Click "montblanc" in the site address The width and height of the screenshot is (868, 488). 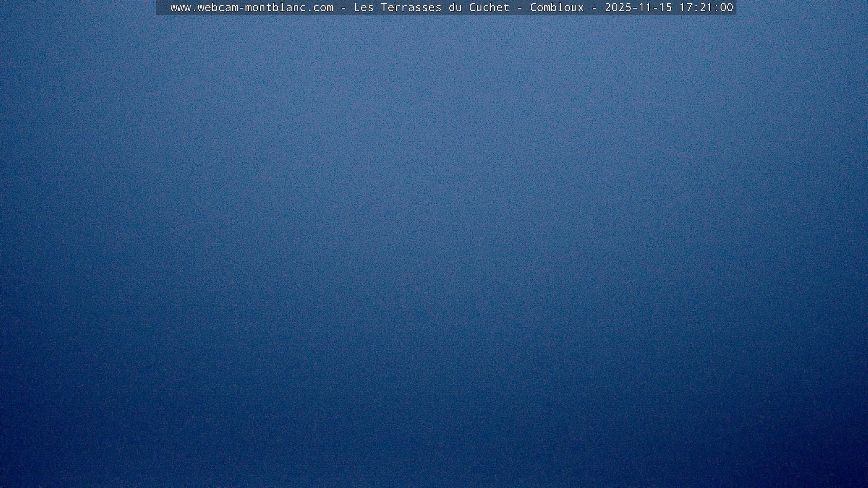(x=275, y=7)
